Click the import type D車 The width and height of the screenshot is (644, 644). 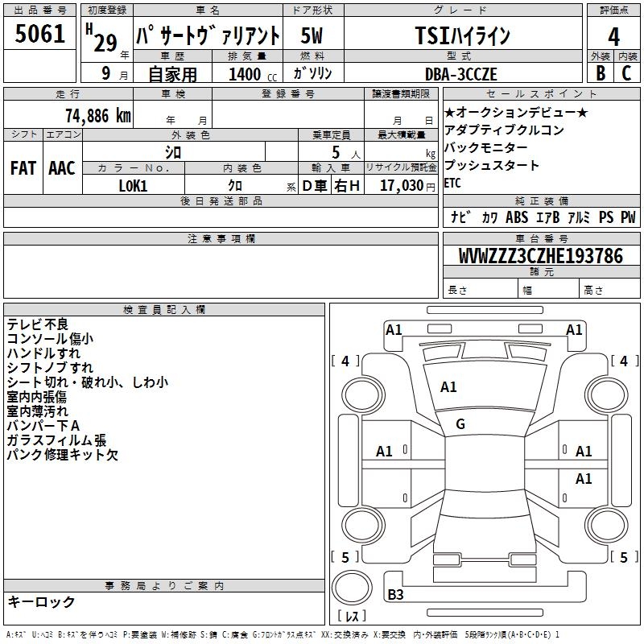click(x=315, y=186)
